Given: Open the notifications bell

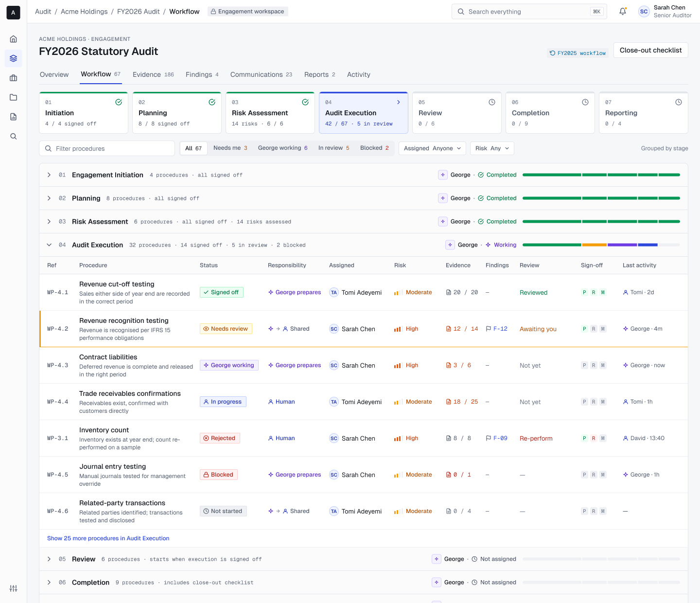Looking at the screenshot, I should [x=623, y=12].
